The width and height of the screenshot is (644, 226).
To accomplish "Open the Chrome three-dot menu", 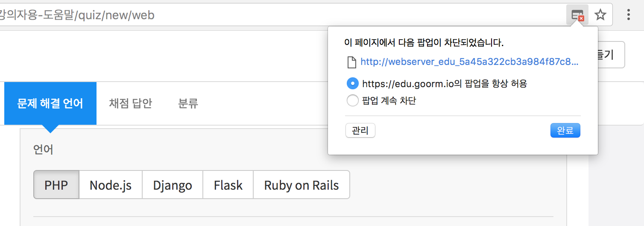I will click(629, 15).
